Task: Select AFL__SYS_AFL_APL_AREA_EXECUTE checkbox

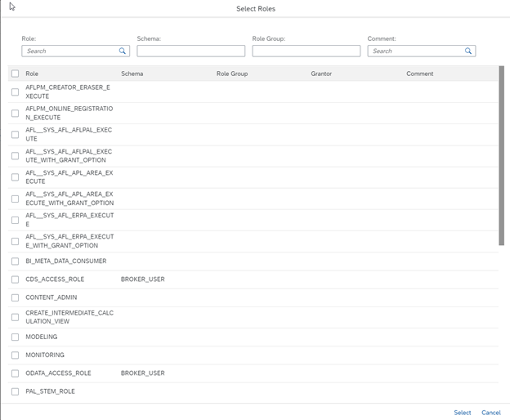Action: pyautogui.click(x=15, y=177)
